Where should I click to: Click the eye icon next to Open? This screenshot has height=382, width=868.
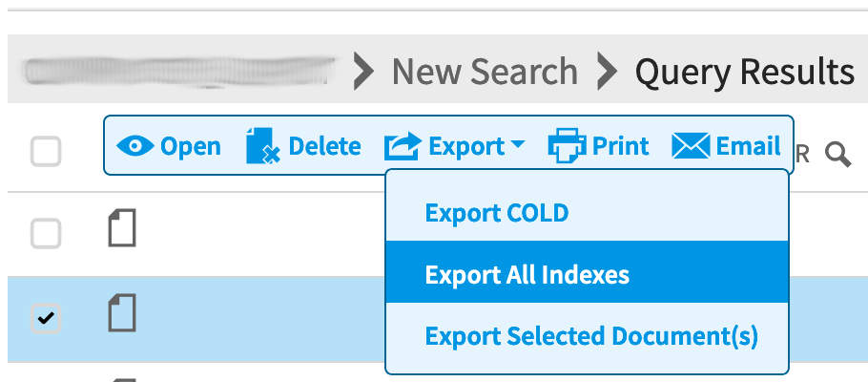coord(135,146)
